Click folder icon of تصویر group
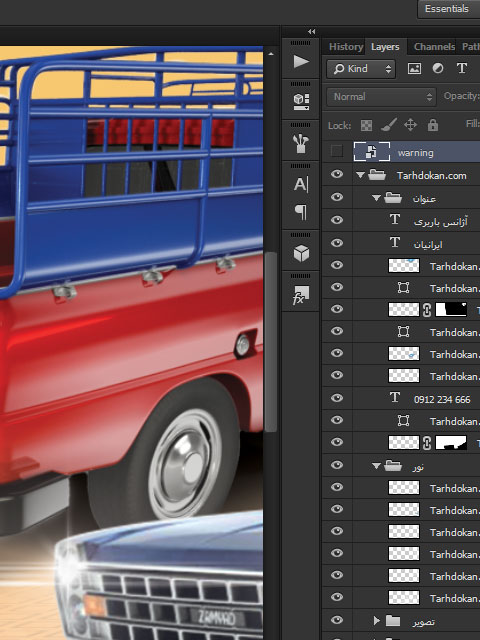 tap(393, 621)
